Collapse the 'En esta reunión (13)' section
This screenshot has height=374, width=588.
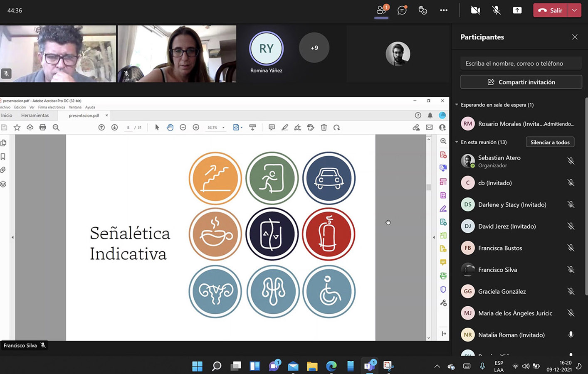(x=457, y=142)
